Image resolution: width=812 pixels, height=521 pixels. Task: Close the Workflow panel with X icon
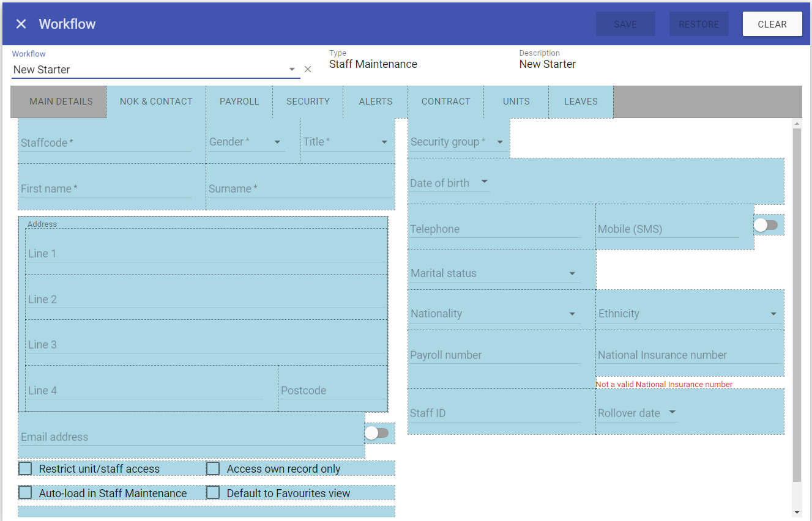21,24
